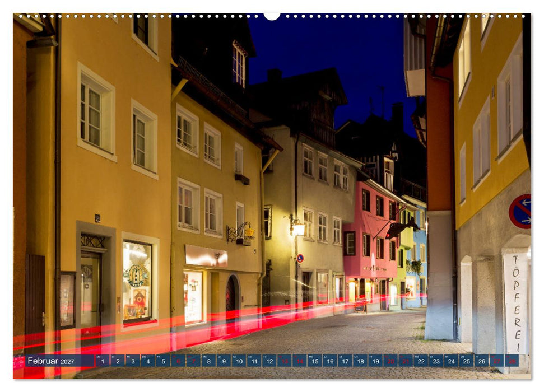The width and height of the screenshot is (544, 392).
Task: Pick day 8 in the calendar strip
Action: pos(208,361)
